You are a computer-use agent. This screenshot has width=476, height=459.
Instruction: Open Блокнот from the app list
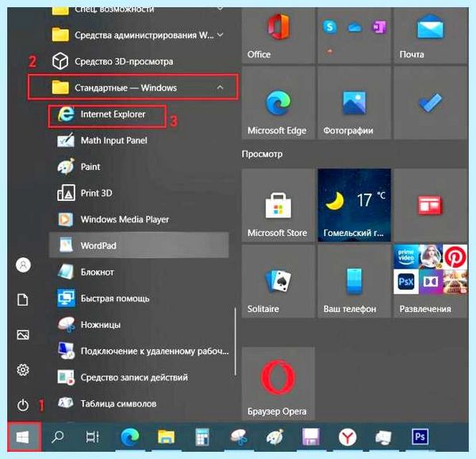click(139, 272)
